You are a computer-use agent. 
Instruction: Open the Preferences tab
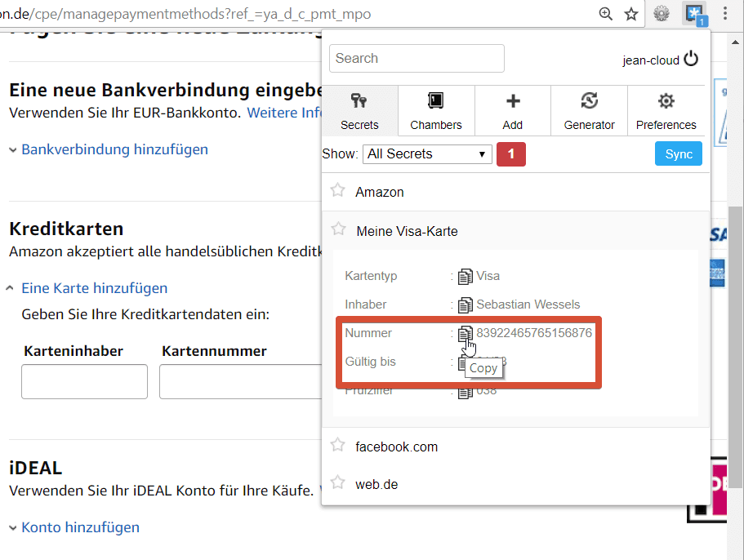666,111
